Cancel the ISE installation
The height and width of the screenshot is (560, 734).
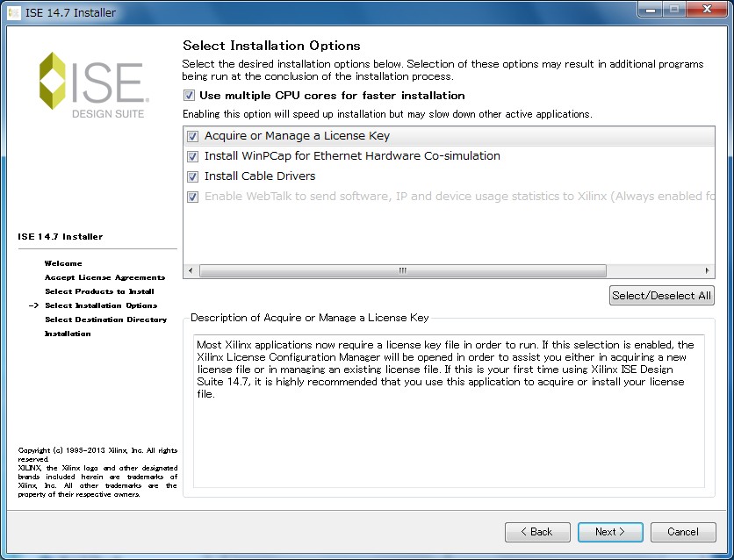(x=683, y=532)
